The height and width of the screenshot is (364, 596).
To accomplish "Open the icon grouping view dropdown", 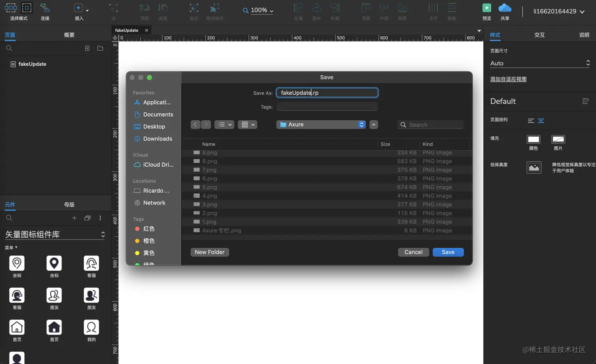I will (248, 124).
